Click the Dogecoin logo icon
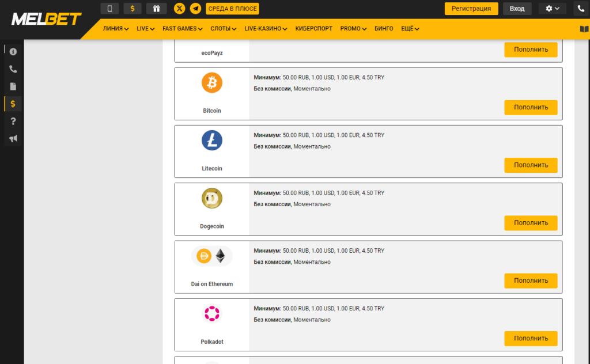The image size is (590, 364). point(212,198)
